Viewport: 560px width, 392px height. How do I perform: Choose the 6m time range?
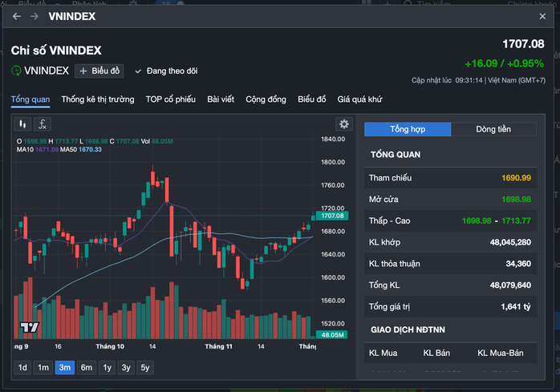click(x=87, y=368)
